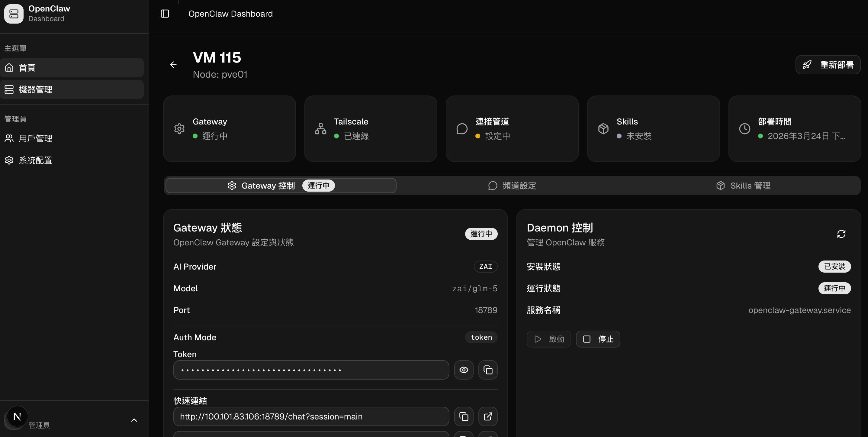
Task: Switch to the Skills 管理 tab
Action: 743,186
